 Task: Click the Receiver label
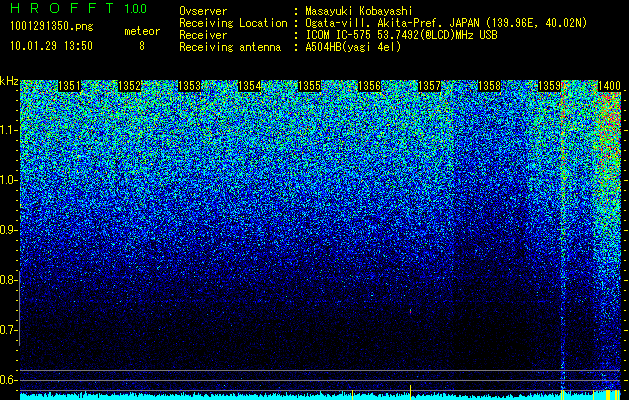click(203, 35)
